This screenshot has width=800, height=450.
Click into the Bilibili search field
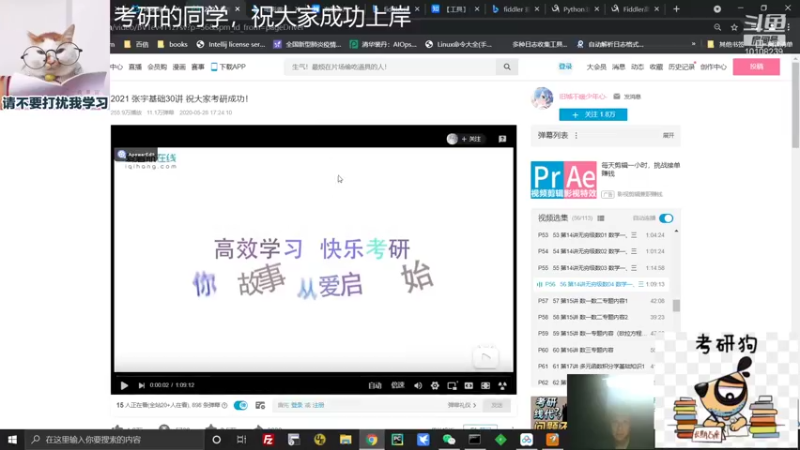tap(390, 67)
